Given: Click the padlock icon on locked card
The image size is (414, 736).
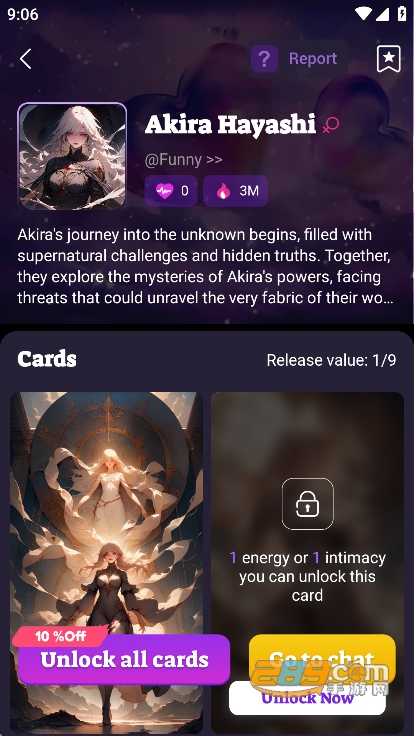Looking at the screenshot, I should point(307,504).
